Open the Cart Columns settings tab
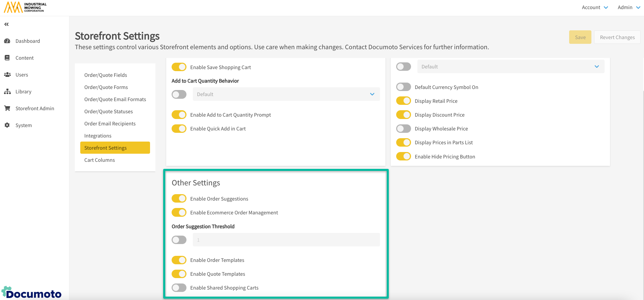The width and height of the screenshot is (644, 300). click(x=99, y=160)
